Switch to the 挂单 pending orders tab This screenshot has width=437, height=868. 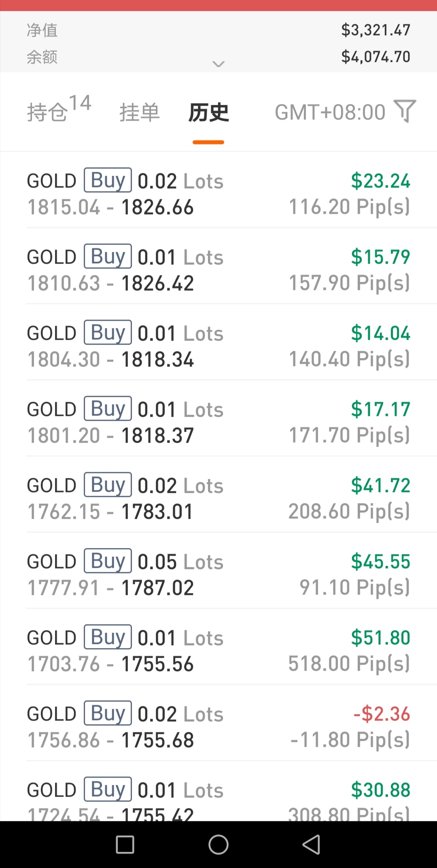pos(140,112)
